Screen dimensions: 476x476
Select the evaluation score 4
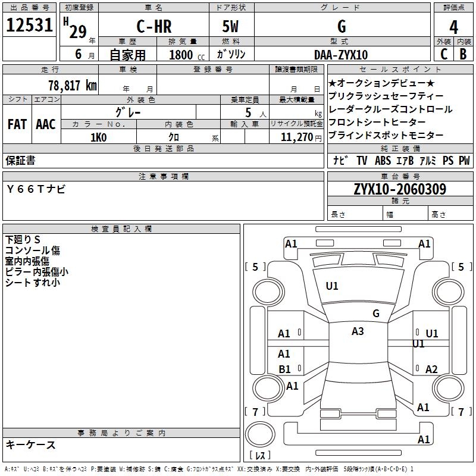click(x=454, y=27)
